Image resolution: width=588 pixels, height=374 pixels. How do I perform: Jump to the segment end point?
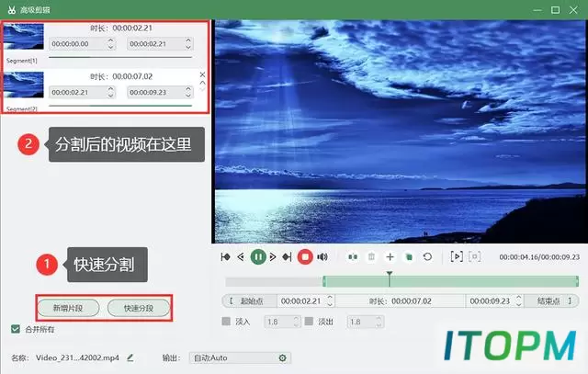287,257
